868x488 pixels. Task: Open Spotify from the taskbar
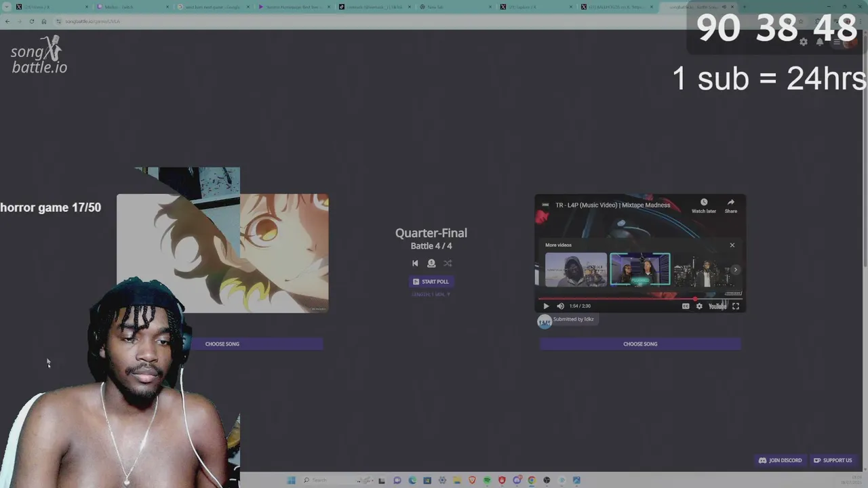(x=487, y=481)
